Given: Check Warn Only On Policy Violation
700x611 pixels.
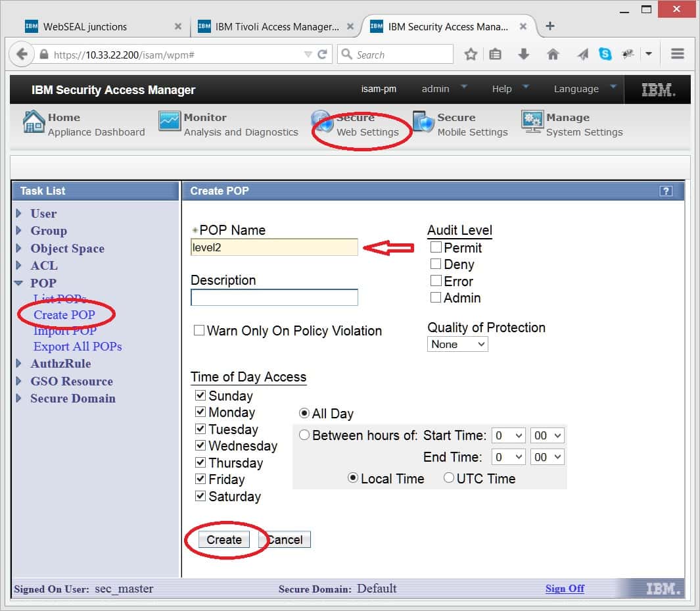Looking at the screenshot, I should (198, 331).
